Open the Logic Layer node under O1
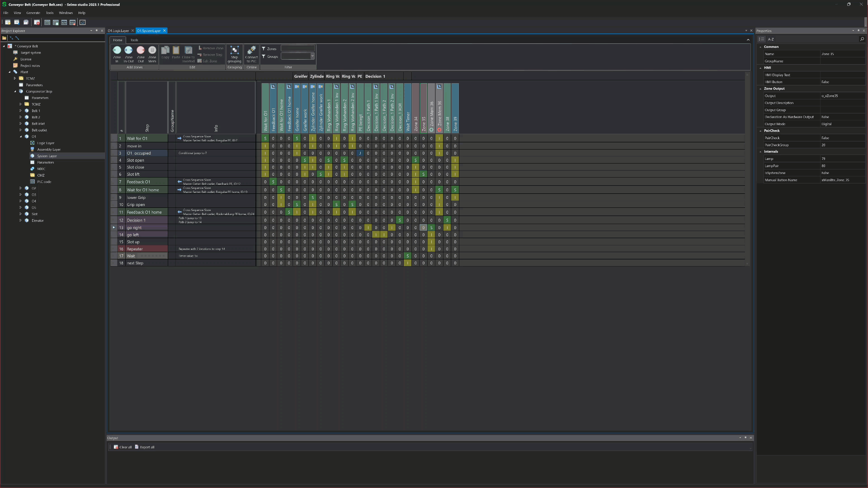This screenshot has width=868, height=488. tap(46, 143)
